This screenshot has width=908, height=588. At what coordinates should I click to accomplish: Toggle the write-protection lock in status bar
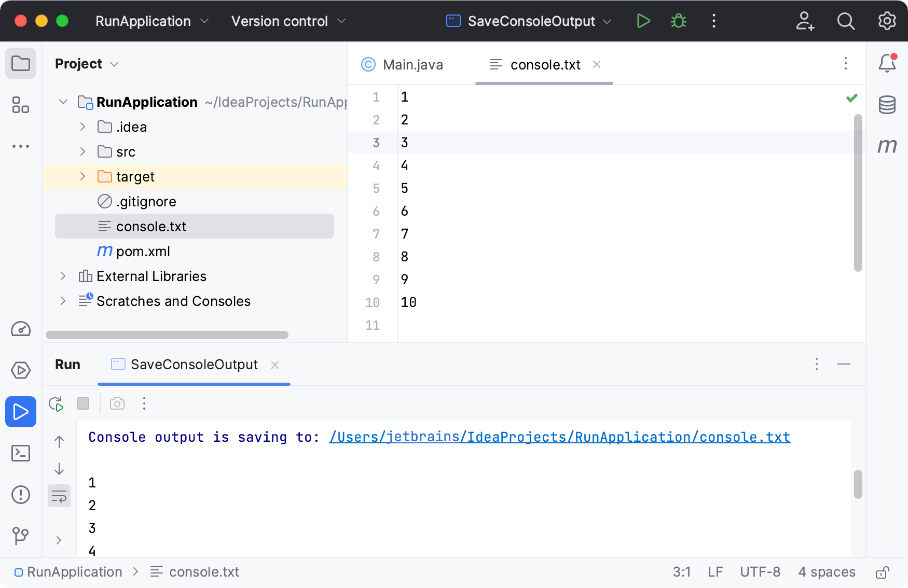pos(882,572)
